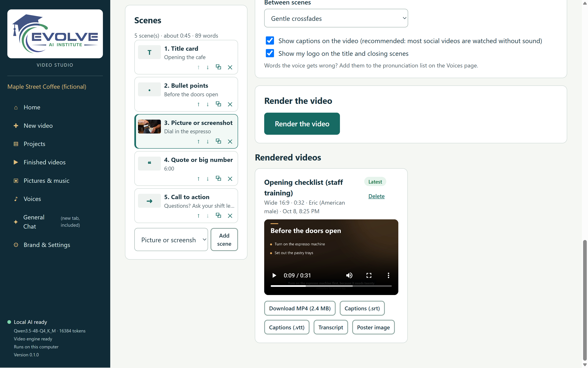
Task: Move Picture or screenshot scene up
Action: (198, 142)
